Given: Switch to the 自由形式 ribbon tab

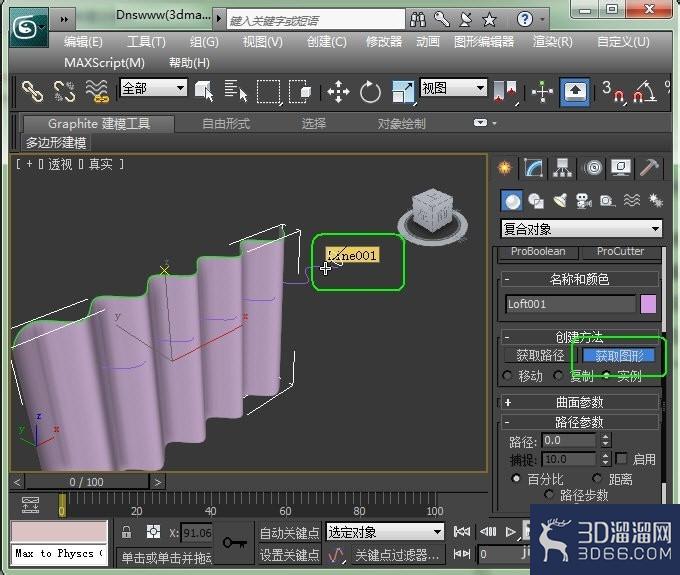Looking at the screenshot, I should [x=226, y=124].
